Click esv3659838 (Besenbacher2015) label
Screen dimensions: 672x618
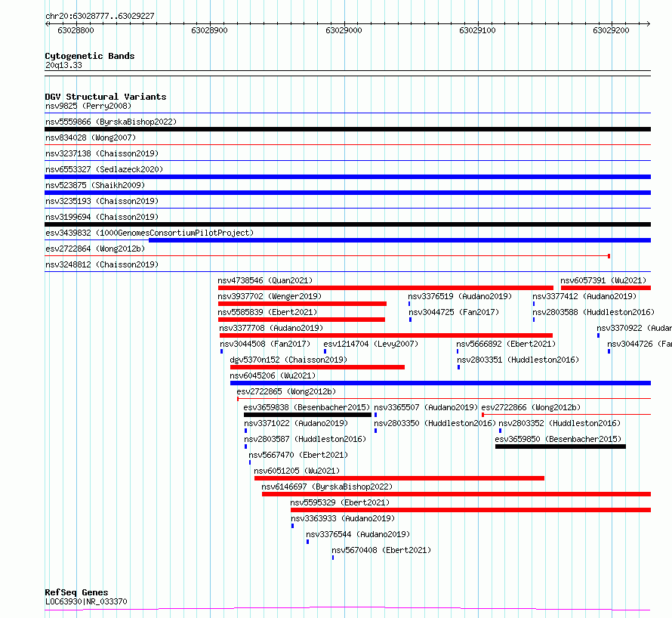coord(307,407)
